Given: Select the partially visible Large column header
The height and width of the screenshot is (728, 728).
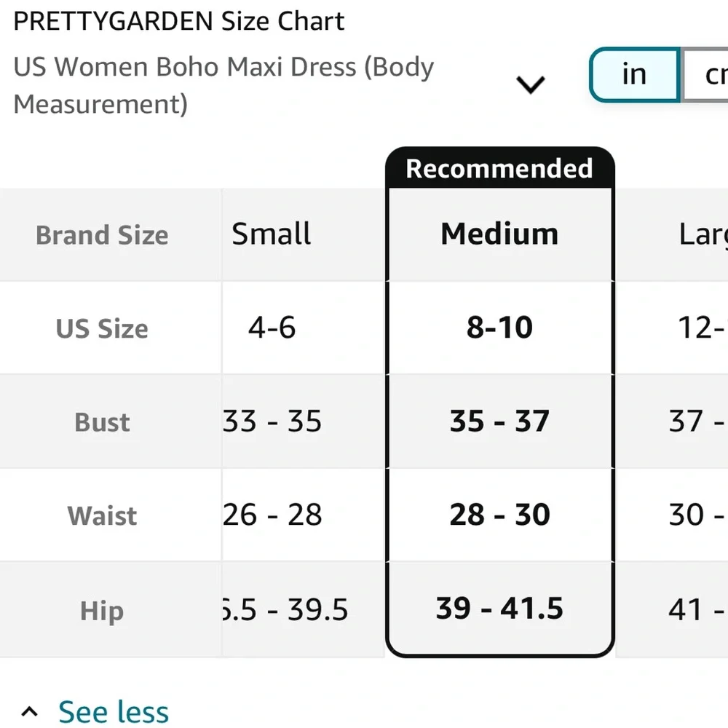Looking at the screenshot, I should (701, 234).
